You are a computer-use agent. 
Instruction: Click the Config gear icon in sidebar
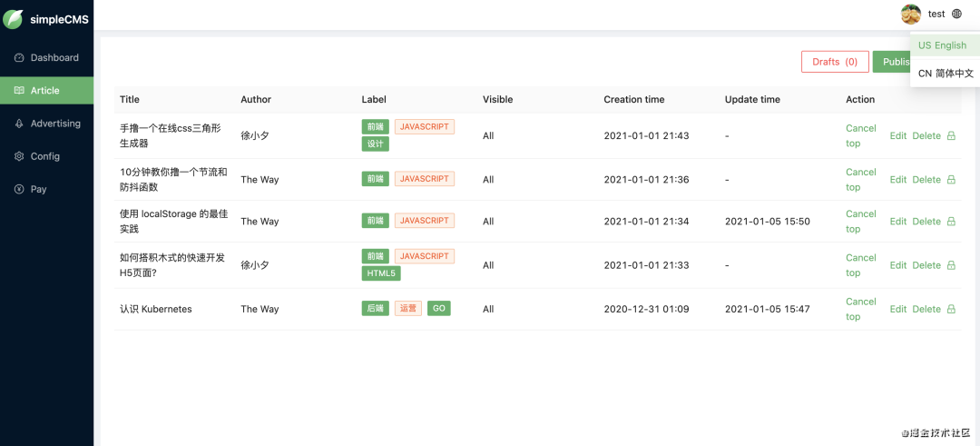[19, 156]
